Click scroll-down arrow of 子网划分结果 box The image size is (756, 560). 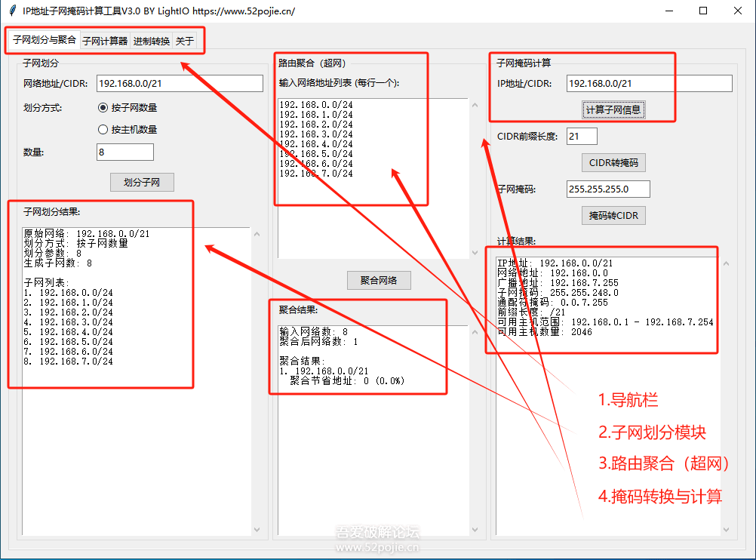click(x=257, y=529)
